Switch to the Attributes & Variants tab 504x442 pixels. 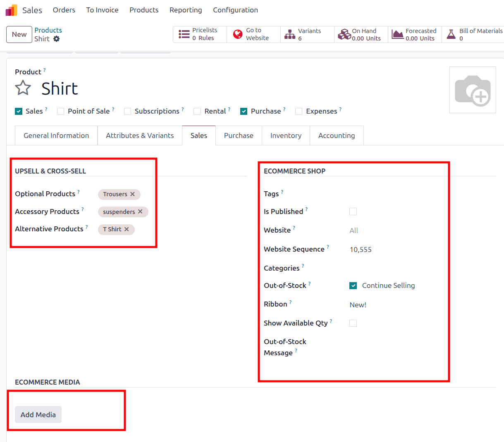pyautogui.click(x=140, y=135)
